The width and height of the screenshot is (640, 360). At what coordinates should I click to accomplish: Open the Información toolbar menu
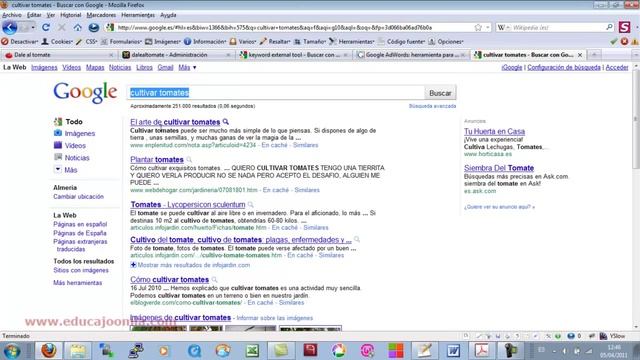(x=205, y=42)
